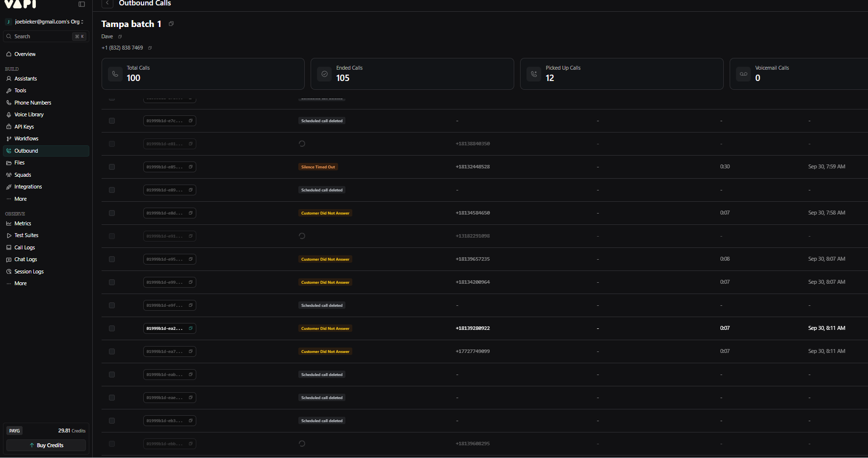
Task: Copy call ID 01999b1d-e9f
Action: 190,305
